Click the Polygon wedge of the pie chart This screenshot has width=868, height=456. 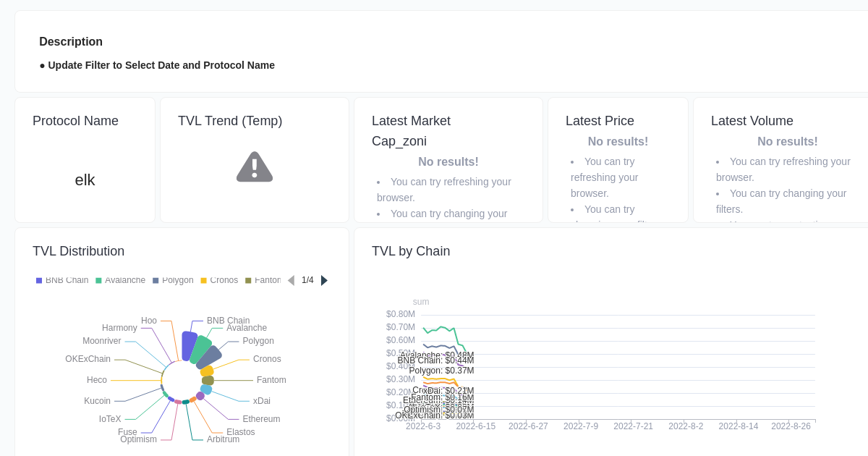coord(211,355)
